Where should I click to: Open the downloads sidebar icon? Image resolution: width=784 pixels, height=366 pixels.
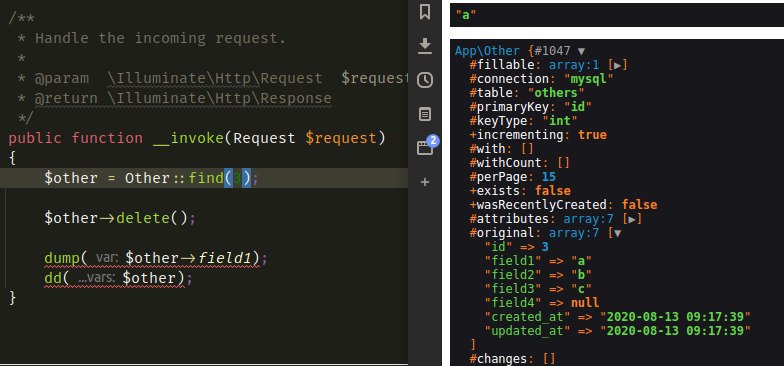pos(424,46)
